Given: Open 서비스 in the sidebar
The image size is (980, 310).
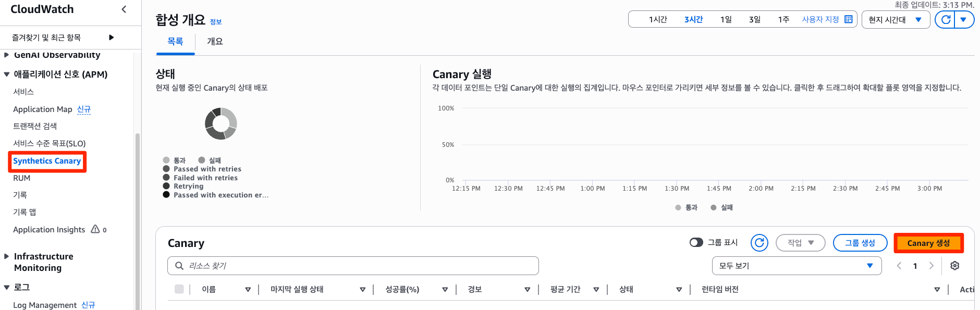Looking at the screenshot, I should [23, 92].
